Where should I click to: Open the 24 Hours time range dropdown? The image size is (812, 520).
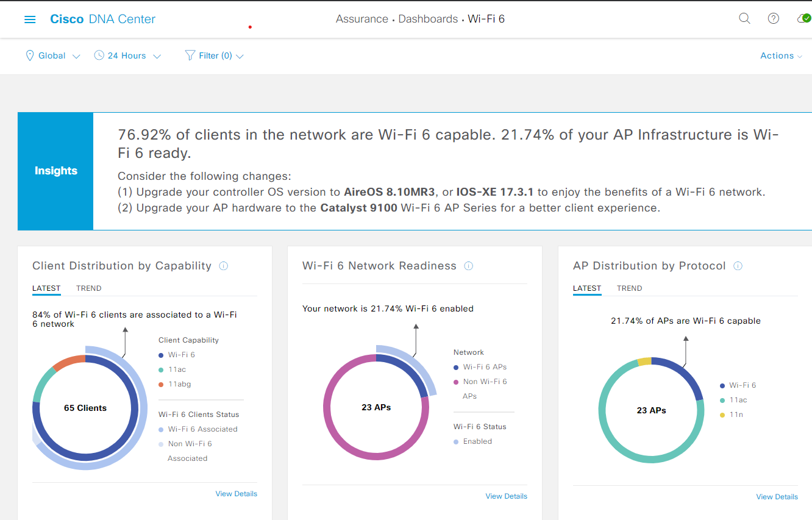coord(127,55)
